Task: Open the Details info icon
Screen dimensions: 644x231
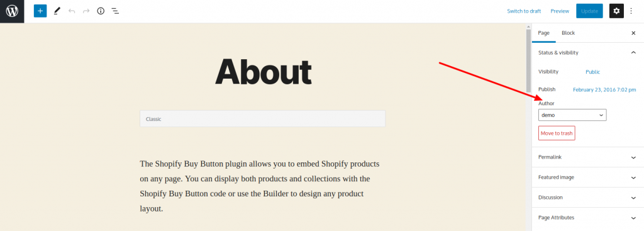Action: [x=101, y=11]
